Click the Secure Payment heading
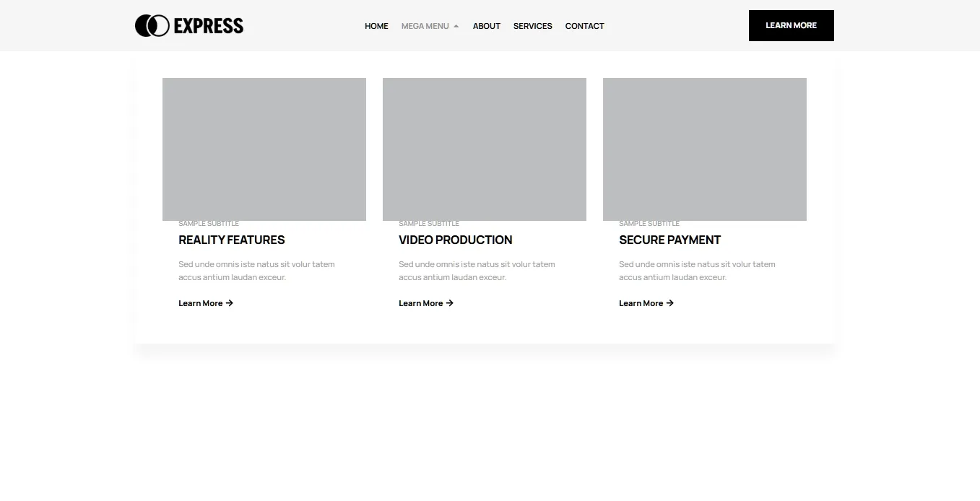980x501 pixels. tap(670, 240)
